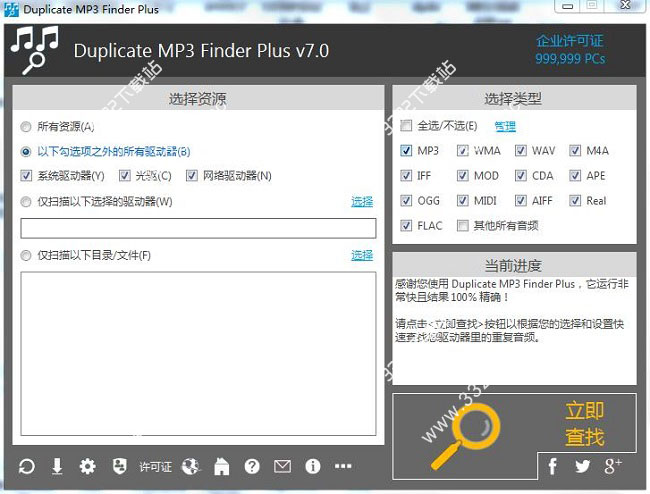
Task: Open settings via the gear icon
Action: pos(87,467)
